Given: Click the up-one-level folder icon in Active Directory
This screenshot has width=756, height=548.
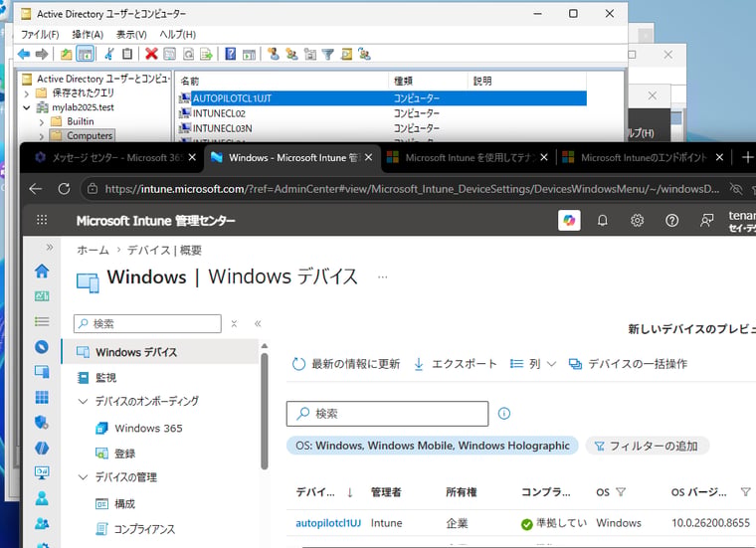Looking at the screenshot, I should click(x=66, y=54).
